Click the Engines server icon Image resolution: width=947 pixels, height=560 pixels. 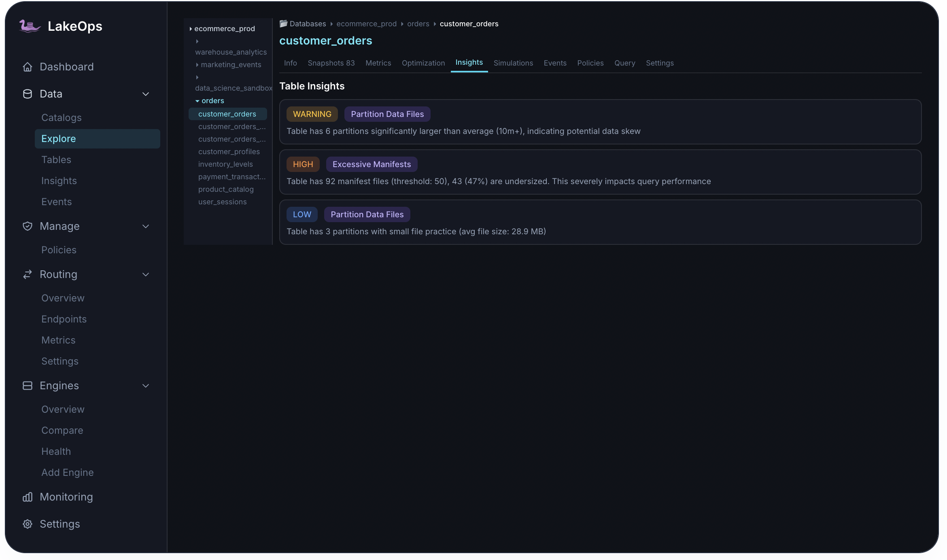[28, 386]
